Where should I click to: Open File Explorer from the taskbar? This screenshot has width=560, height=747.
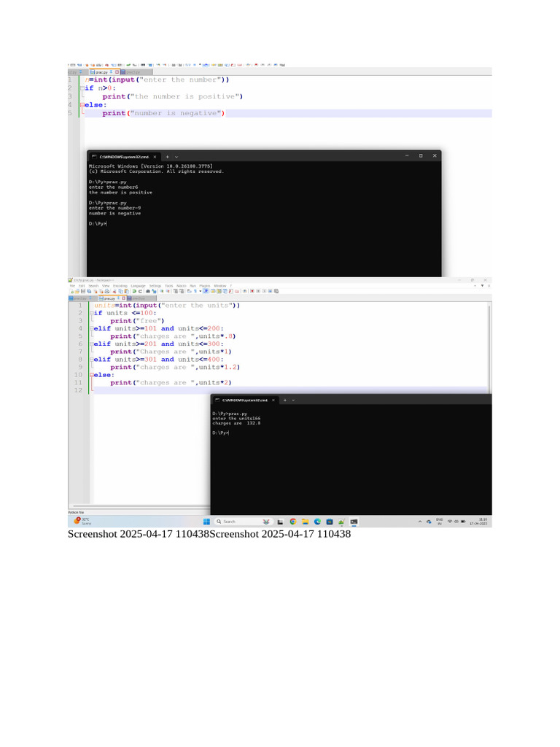[305, 522]
